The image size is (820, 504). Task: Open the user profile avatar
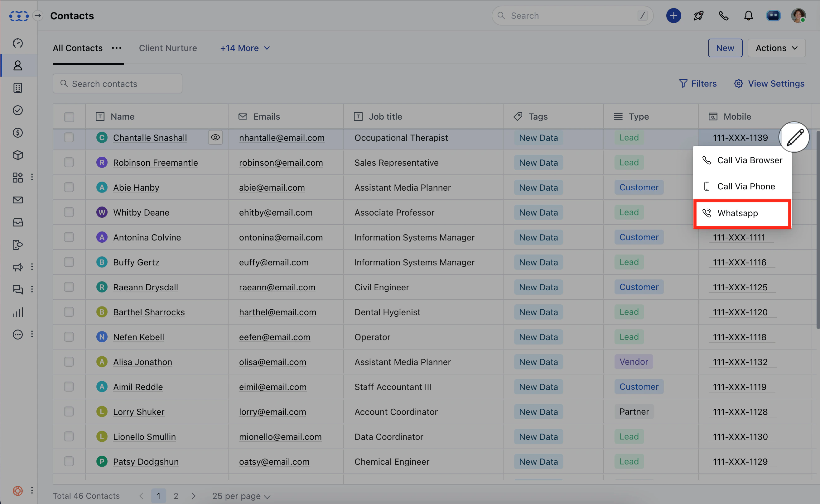coord(798,16)
